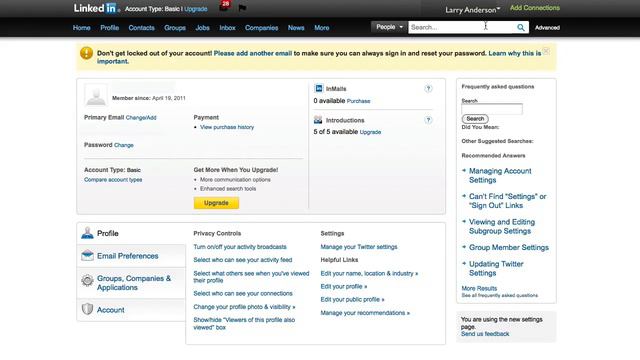Viewport: 640px width, 360px height.
Task: Click the yellow warning exclamation icon
Action: coord(87,53)
